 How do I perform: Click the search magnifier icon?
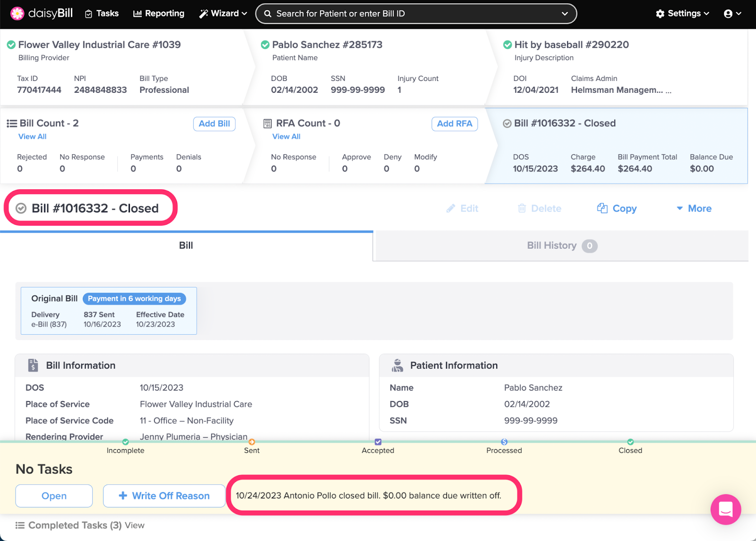(x=267, y=14)
